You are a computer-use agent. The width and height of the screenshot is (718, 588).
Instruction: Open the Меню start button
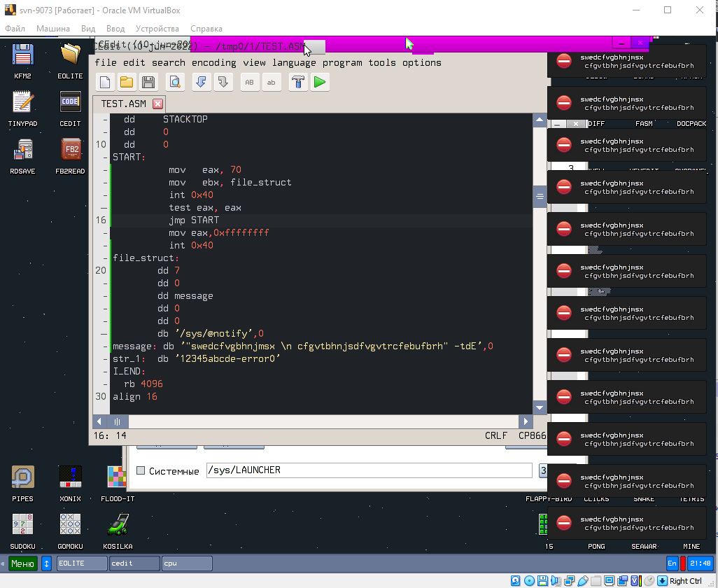pos(22,563)
